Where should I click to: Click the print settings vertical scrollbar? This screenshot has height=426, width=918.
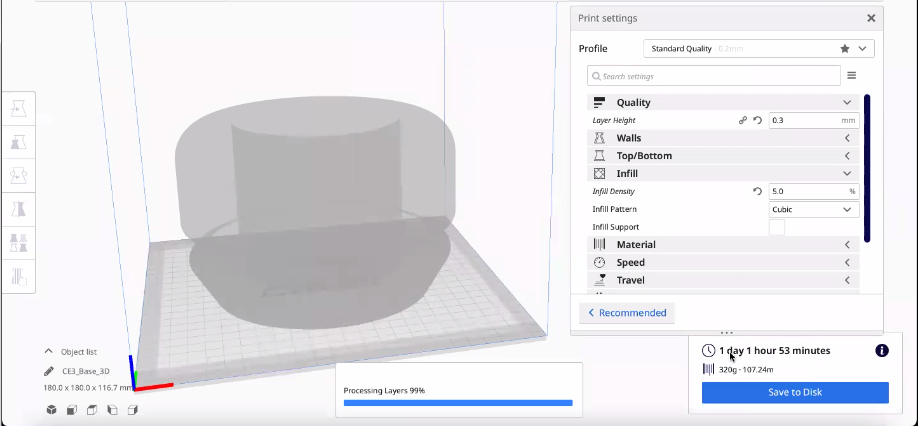[x=867, y=168]
